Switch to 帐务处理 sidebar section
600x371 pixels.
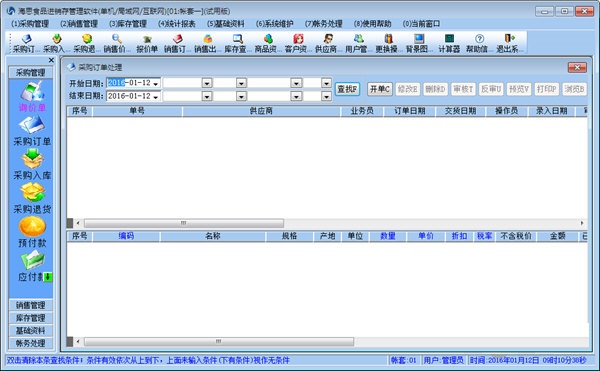point(31,343)
